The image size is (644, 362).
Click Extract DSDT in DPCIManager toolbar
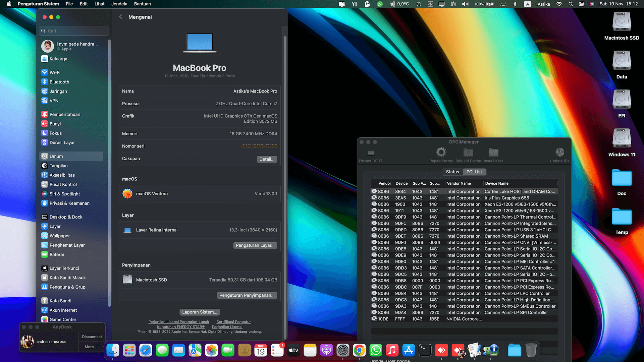click(371, 155)
